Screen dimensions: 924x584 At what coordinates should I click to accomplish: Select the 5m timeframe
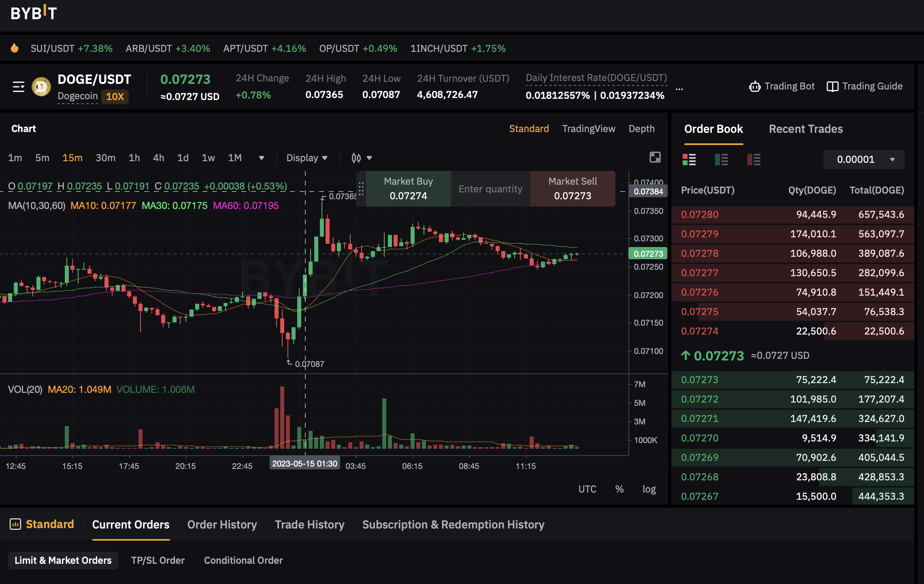click(42, 158)
